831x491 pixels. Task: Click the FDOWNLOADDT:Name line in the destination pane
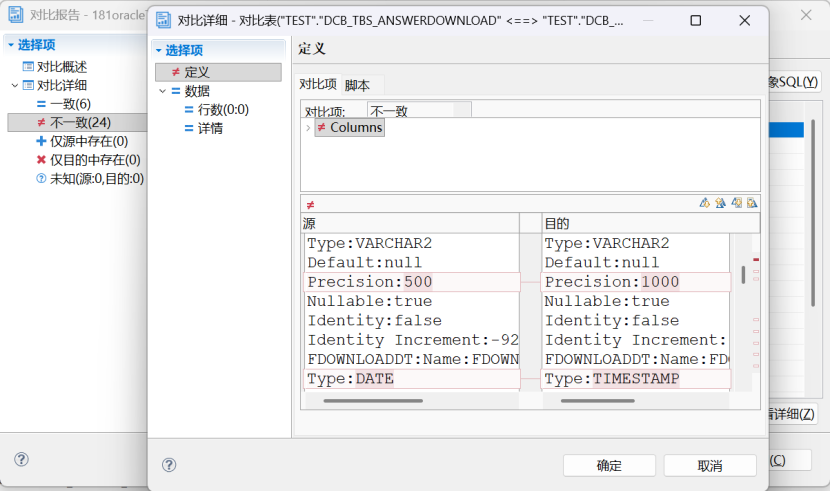point(636,360)
